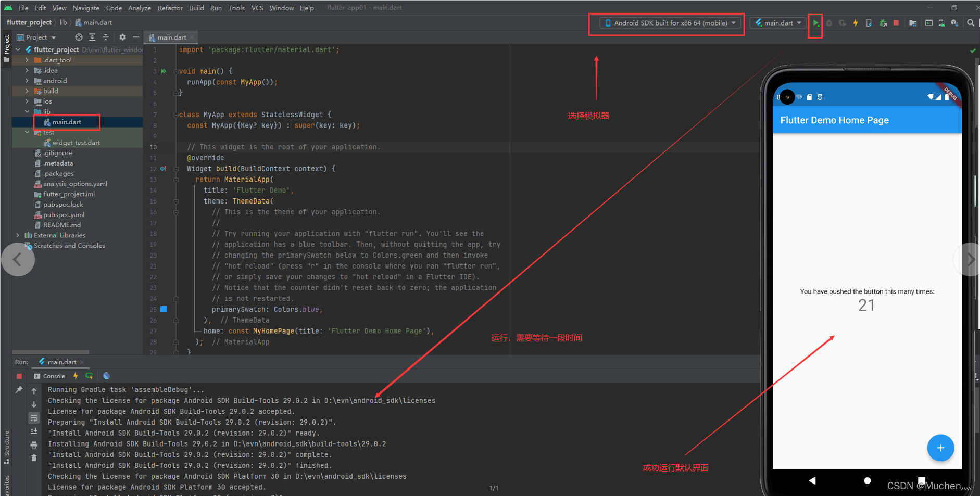Click the Flutter Hot Reload lightning icon in top toolbar
980x496 pixels.
coord(856,23)
